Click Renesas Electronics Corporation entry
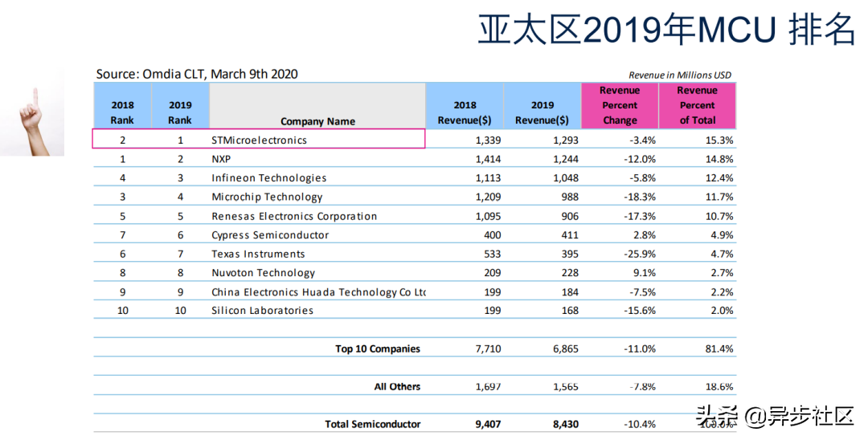 [x=294, y=216]
